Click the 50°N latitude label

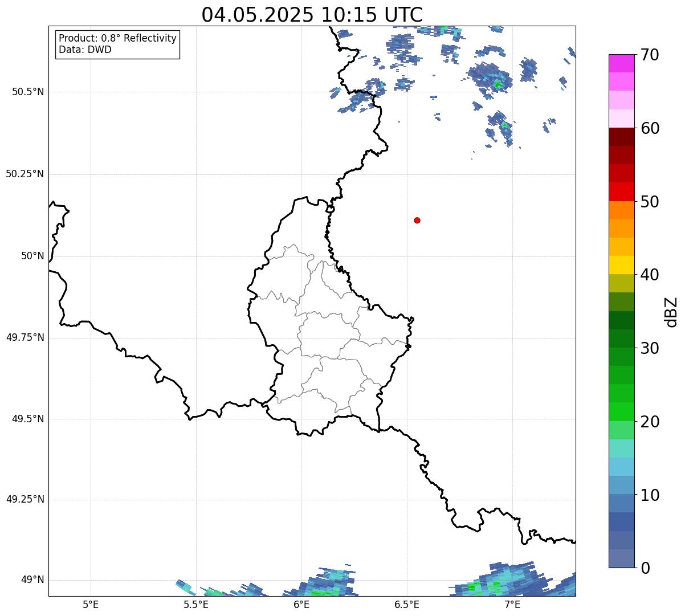(x=32, y=256)
